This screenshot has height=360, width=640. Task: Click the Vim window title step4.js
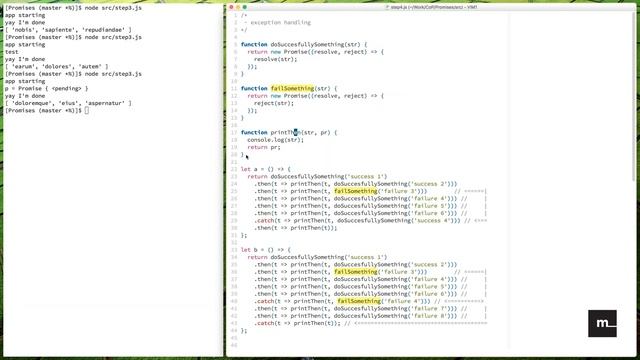[x=434, y=7]
